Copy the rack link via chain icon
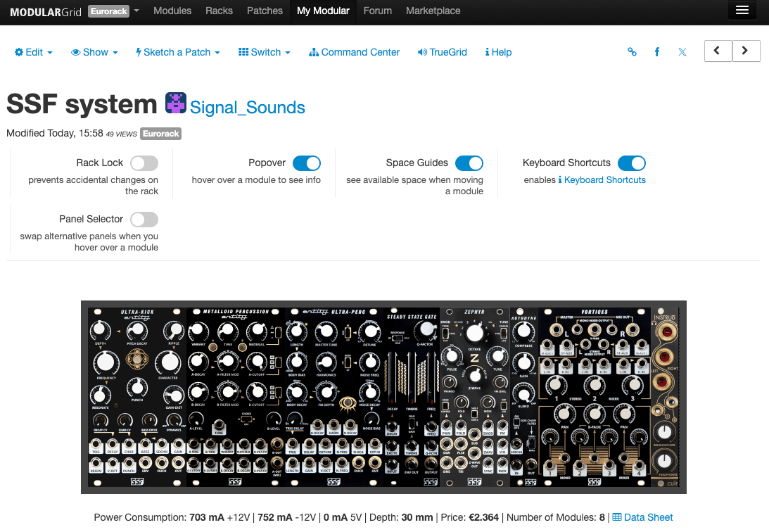The image size is (769, 532). (633, 52)
